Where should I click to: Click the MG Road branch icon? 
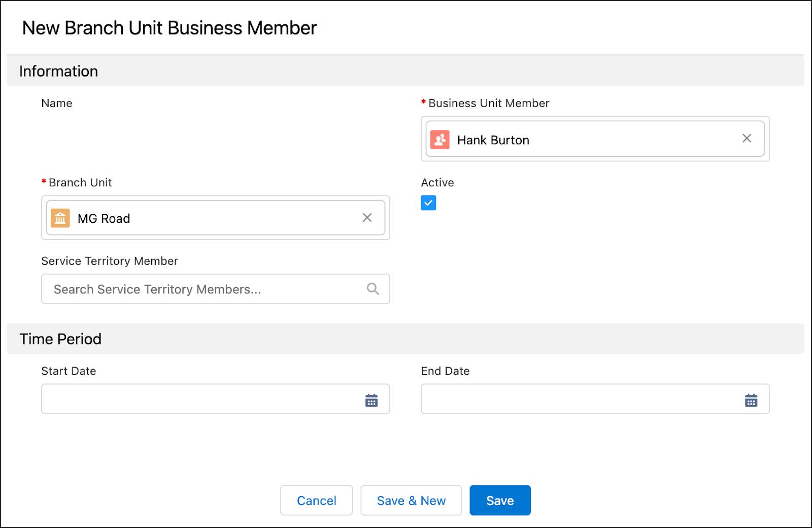[x=60, y=218]
